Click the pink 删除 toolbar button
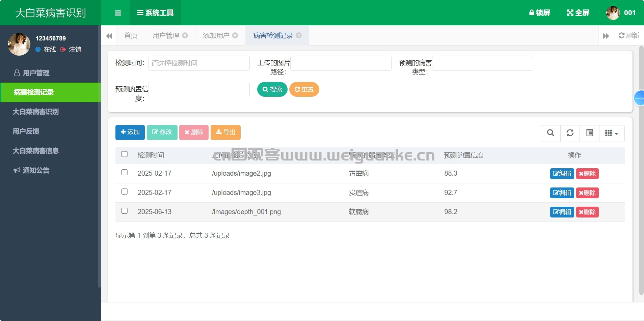The height and width of the screenshot is (321, 644). tap(194, 132)
